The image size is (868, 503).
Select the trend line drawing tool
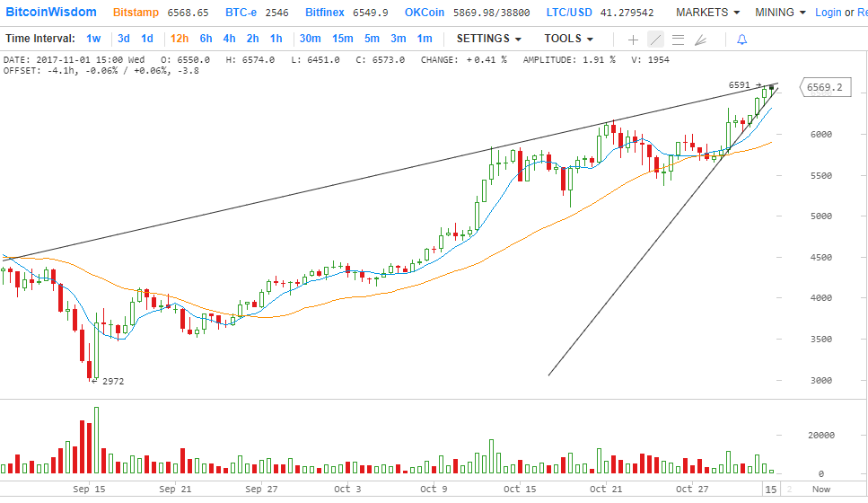click(x=655, y=40)
